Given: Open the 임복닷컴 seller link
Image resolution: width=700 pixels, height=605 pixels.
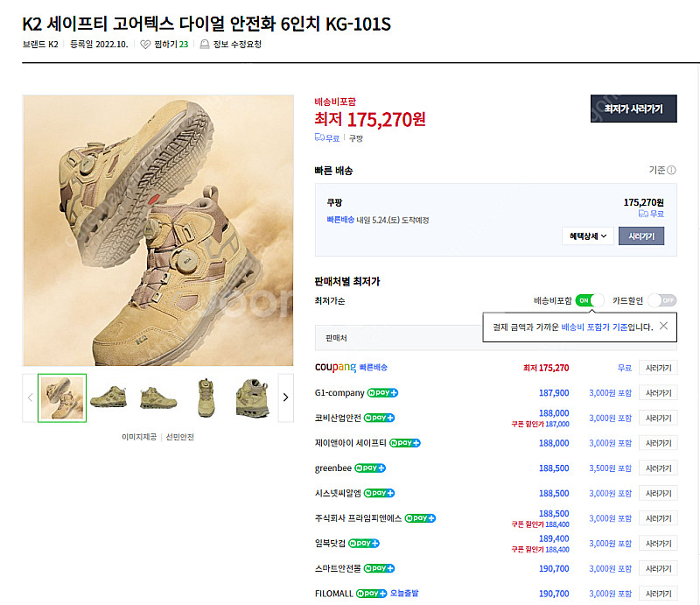Looking at the screenshot, I should 330,544.
